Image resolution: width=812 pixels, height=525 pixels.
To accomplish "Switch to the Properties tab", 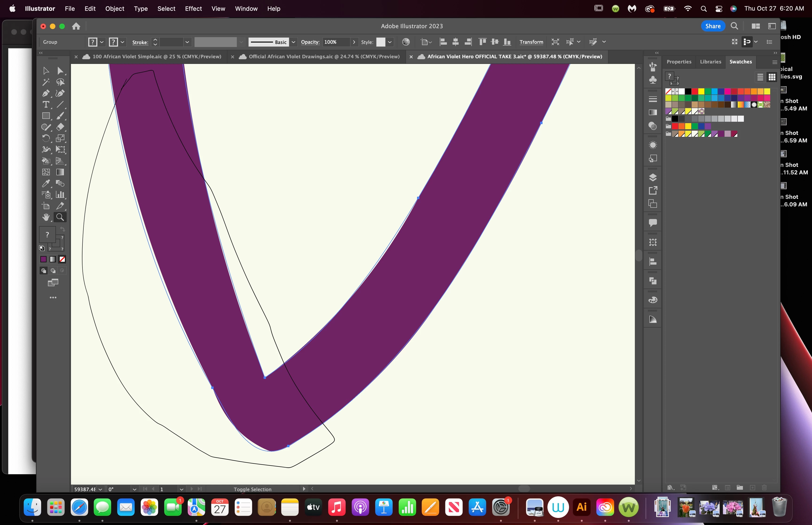I will pos(679,62).
